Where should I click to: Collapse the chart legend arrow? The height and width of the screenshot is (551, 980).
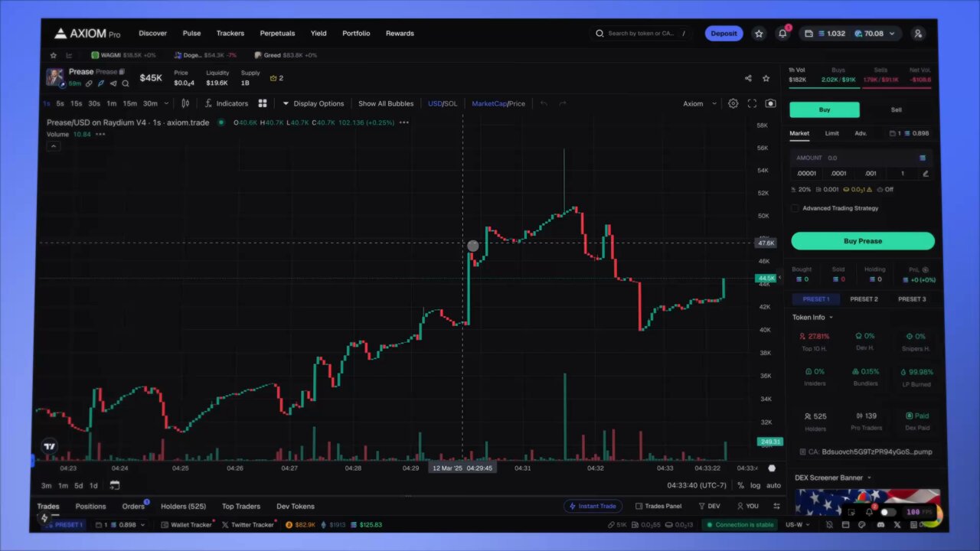coord(53,146)
